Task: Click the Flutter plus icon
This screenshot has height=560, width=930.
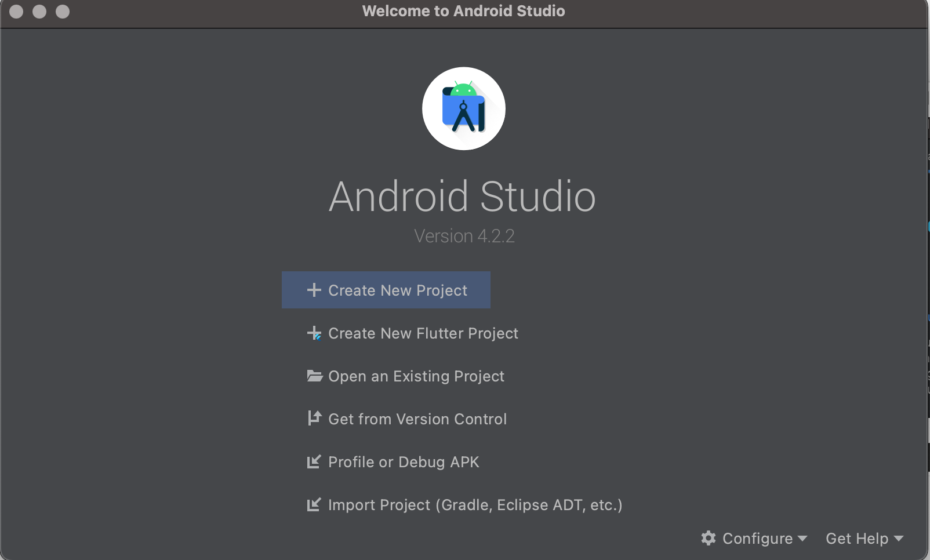Action: (x=314, y=333)
